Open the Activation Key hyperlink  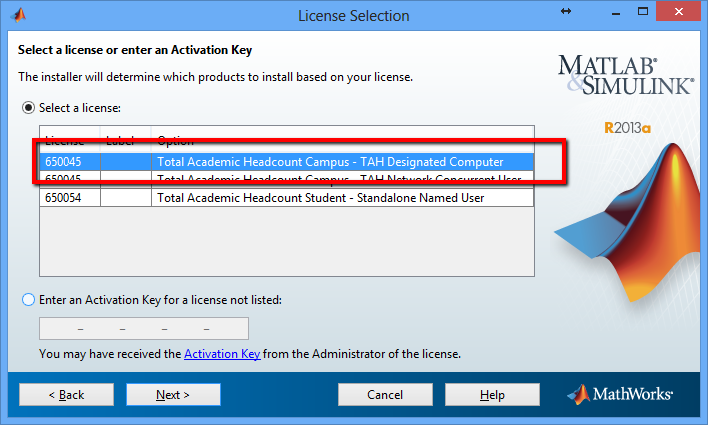[222, 354]
